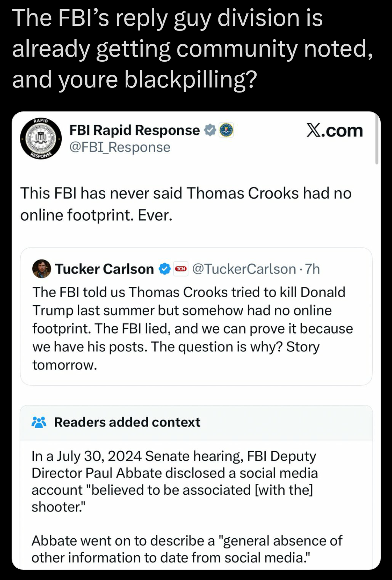This screenshot has width=392, height=580.
Task: Click the gray verified badge beside FBI Rapid Response
Action: tap(210, 130)
